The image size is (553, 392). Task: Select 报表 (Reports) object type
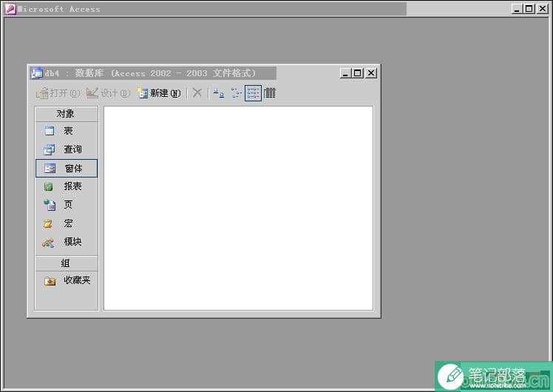[67, 186]
